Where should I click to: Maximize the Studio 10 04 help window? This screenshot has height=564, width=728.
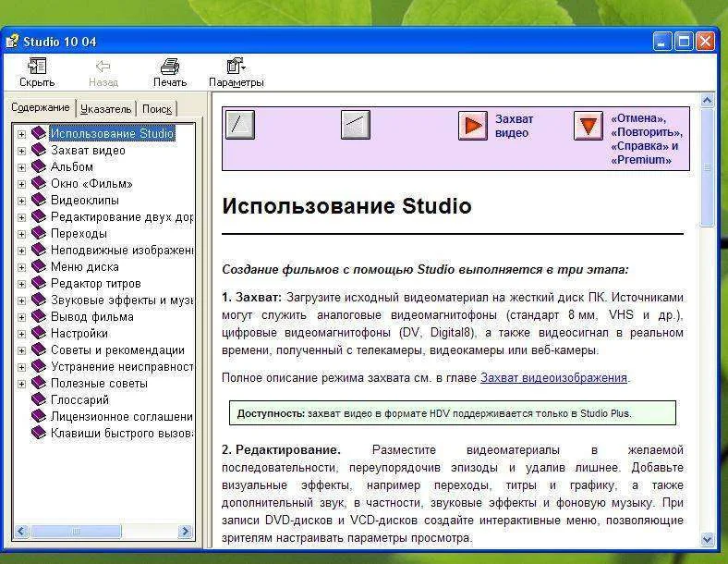click(x=684, y=42)
